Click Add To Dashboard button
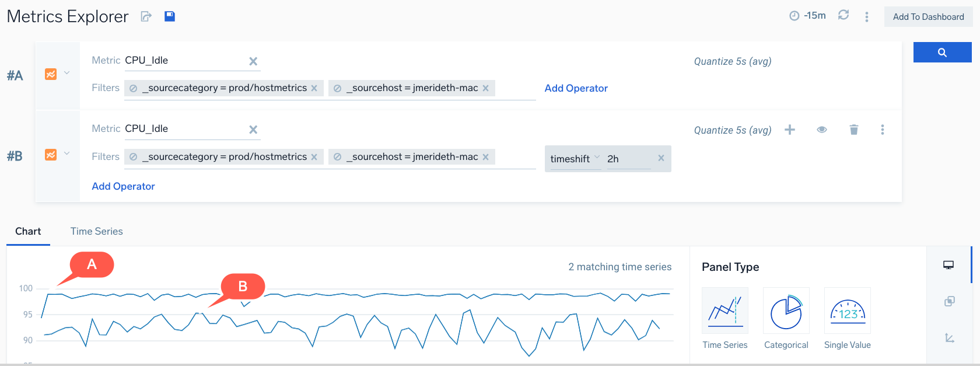980x366 pixels. (x=928, y=17)
